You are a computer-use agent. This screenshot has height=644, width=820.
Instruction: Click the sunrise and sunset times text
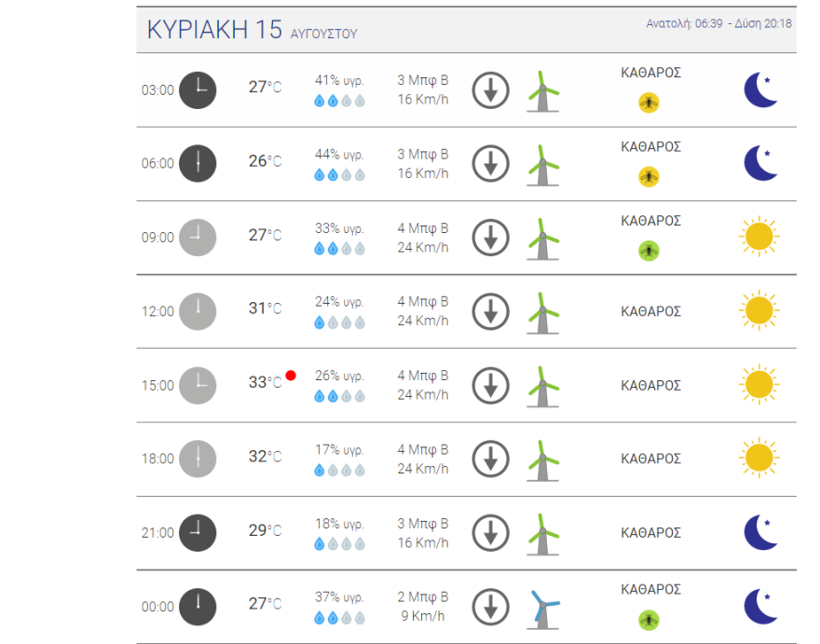click(718, 23)
